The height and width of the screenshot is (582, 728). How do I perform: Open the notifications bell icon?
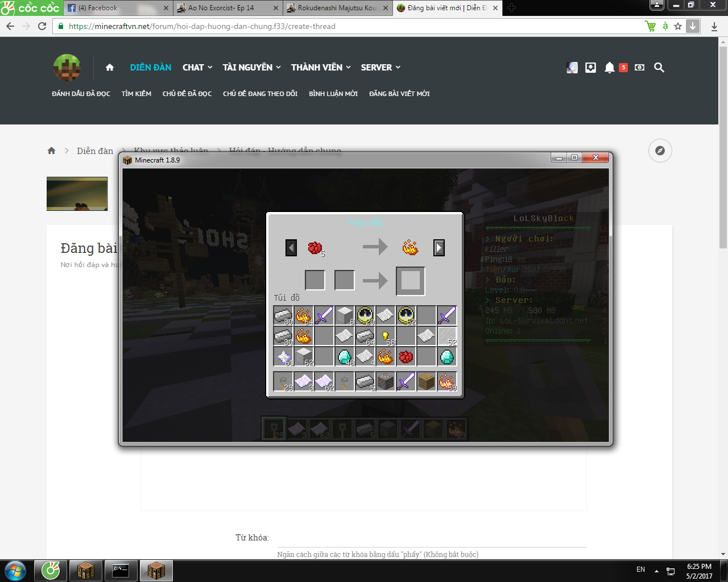point(609,68)
